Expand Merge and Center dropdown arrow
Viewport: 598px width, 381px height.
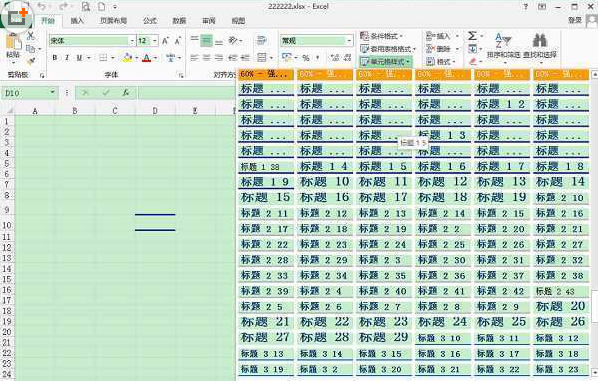click(271, 58)
